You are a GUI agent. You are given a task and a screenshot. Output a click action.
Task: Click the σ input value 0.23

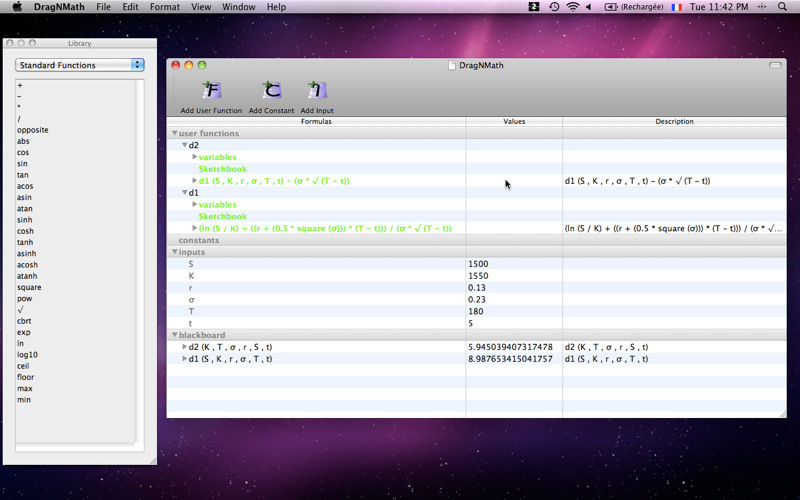477,299
